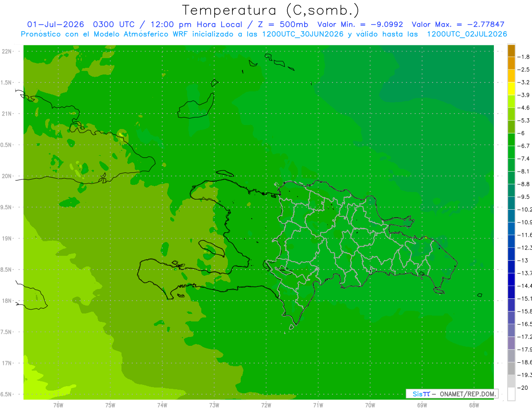Click the teal swatch between -9.5 and -10.2
This screenshot has width=532, height=411.
point(511,203)
